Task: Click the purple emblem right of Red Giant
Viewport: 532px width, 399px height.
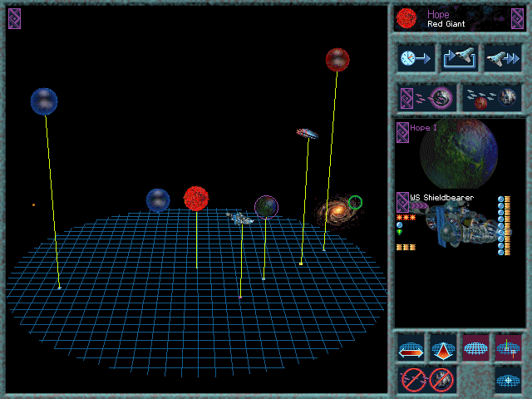Action: coord(517,18)
